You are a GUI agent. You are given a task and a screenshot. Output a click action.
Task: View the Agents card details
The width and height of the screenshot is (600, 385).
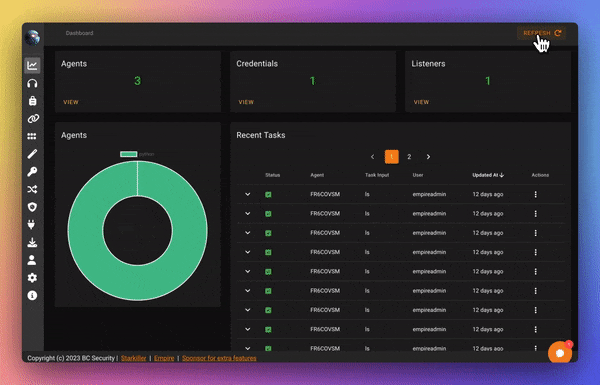pos(71,102)
